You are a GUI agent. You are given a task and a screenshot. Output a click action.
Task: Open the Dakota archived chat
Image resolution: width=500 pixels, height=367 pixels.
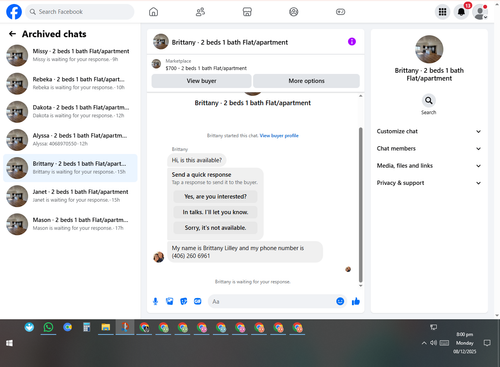point(70,112)
